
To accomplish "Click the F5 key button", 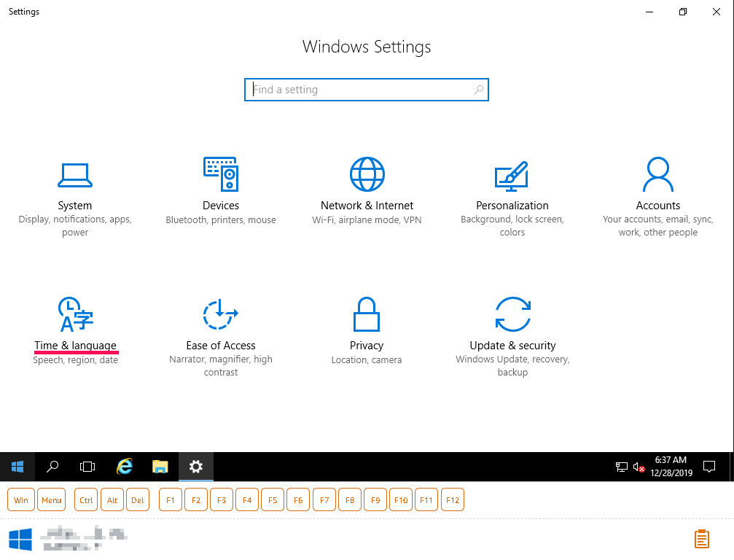I will pyautogui.click(x=273, y=500).
